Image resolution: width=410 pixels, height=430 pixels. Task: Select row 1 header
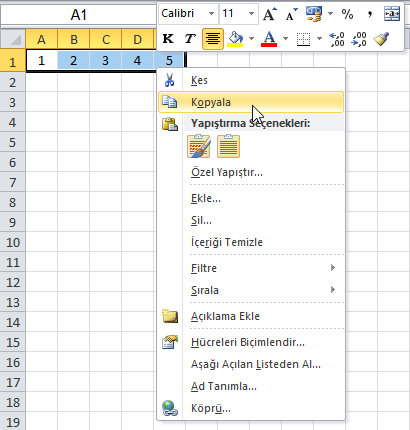pos(13,62)
